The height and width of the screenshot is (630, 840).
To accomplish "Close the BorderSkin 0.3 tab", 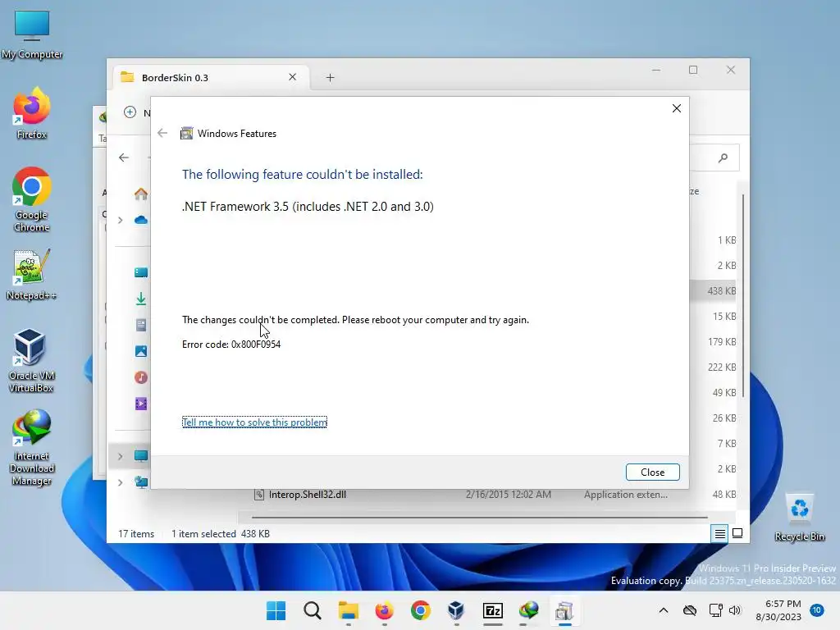I will click(293, 77).
